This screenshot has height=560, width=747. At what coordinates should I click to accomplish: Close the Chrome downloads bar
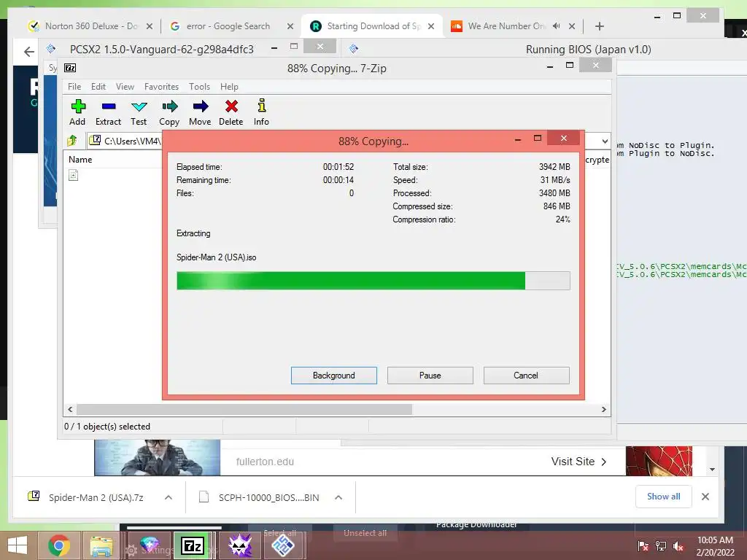tap(705, 497)
